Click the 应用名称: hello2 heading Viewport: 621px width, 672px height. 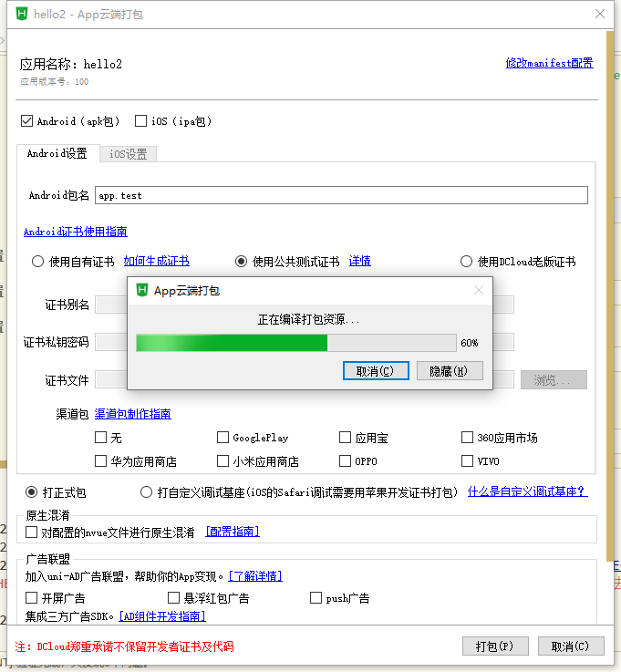click(71, 65)
